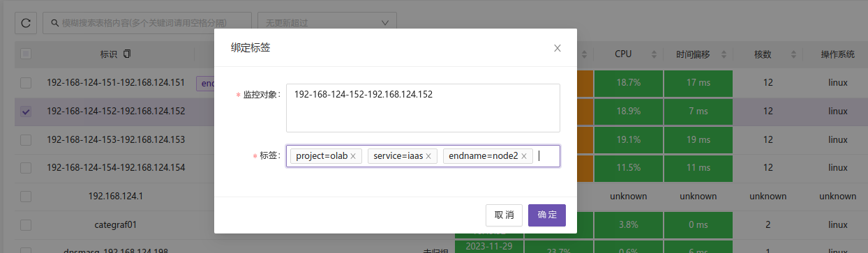Sort by 核数 column arrows
Viewport: 868px width, 253px height.
pyautogui.click(x=793, y=54)
